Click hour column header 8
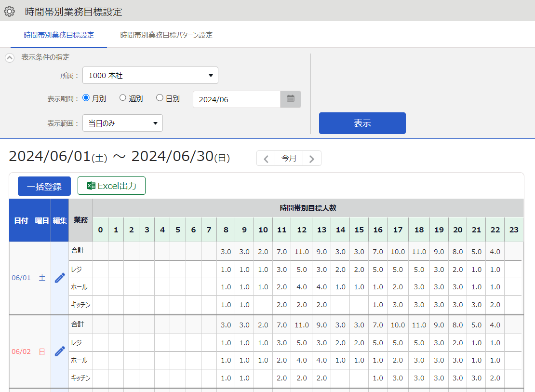The image size is (535, 392). [226, 230]
